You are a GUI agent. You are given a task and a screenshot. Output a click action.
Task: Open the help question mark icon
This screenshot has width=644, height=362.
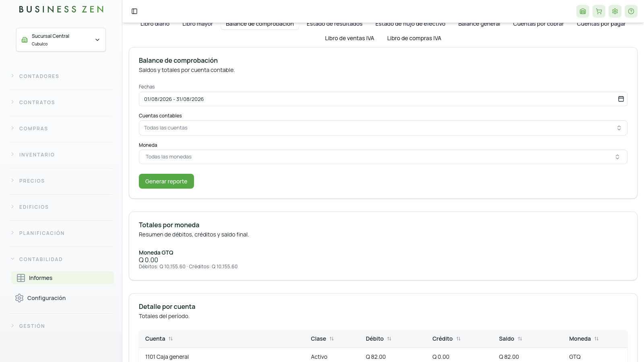[631, 11]
